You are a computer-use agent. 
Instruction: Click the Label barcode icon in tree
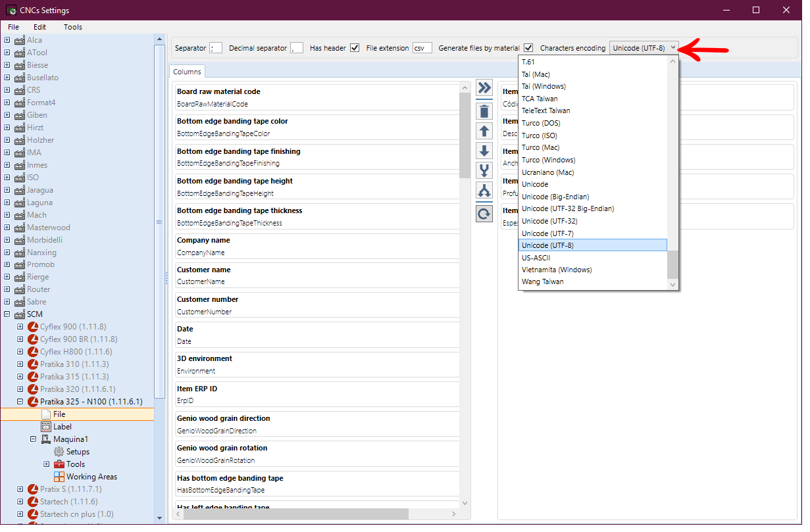pyautogui.click(x=46, y=427)
